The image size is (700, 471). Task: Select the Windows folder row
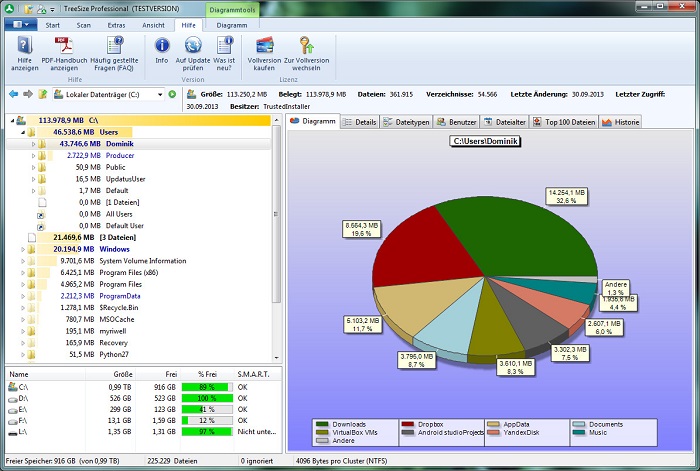140,249
